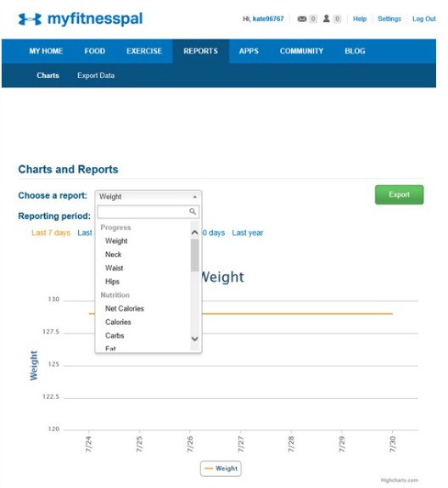Screen dimensions: 448x488
Task: Select Net Calories from report list
Action: coord(125,308)
